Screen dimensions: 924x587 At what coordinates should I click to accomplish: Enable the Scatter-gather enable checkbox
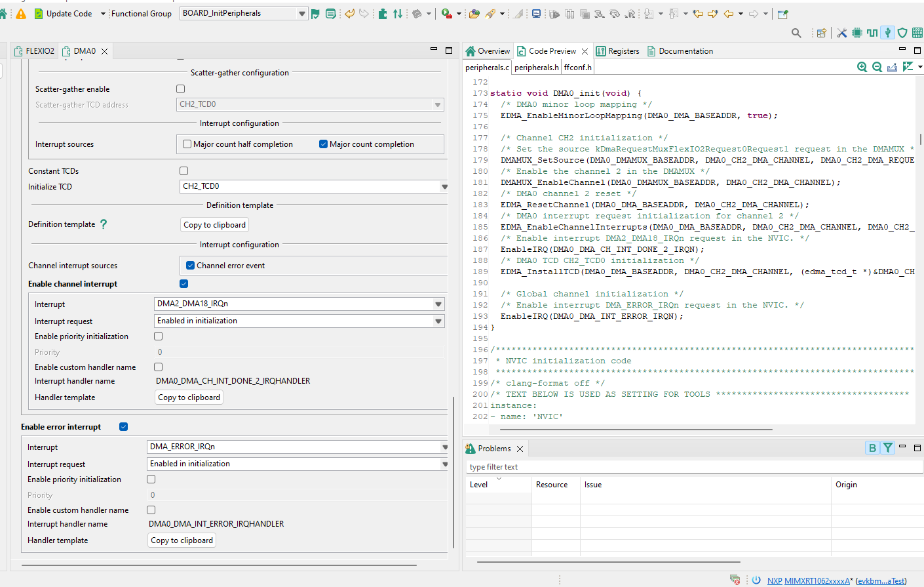(181, 89)
